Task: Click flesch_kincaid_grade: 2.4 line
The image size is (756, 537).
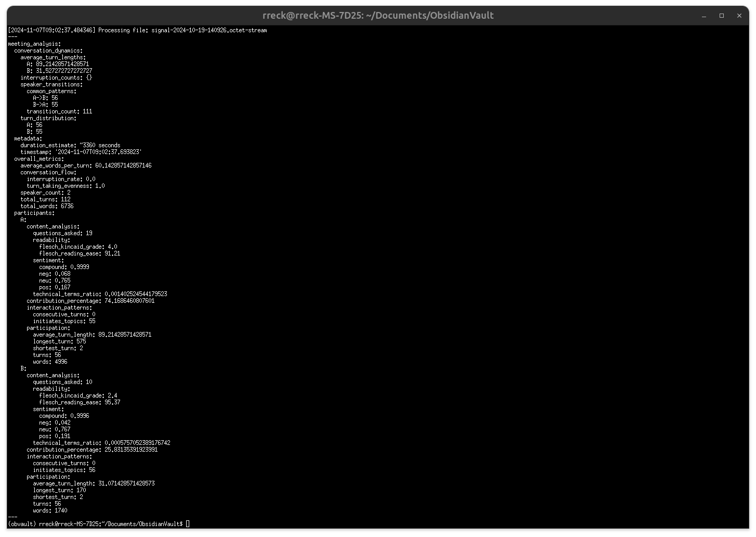Action: pyautogui.click(x=78, y=395)
